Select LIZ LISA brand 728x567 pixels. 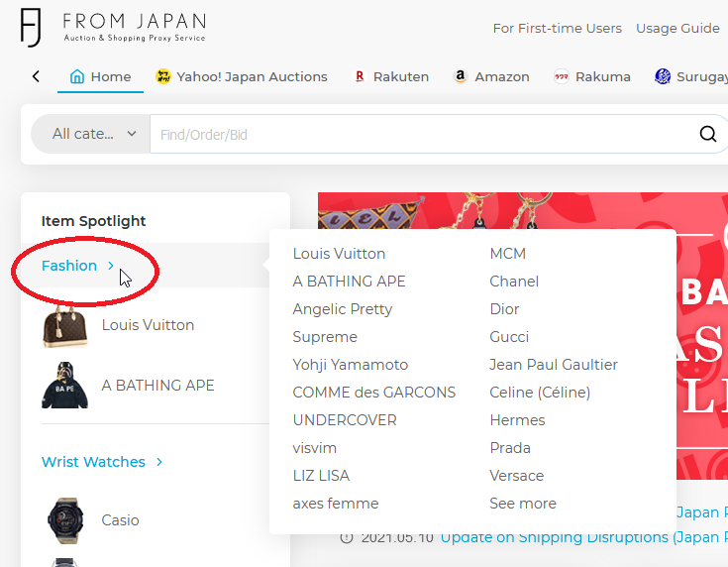click(321, 476)
